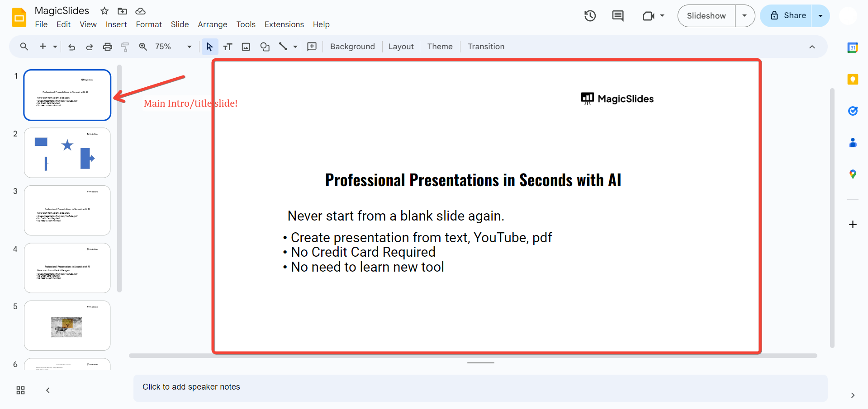Open Share options dropdown arrow
This screenshot has width=868, height=409.
pos(820,16)
